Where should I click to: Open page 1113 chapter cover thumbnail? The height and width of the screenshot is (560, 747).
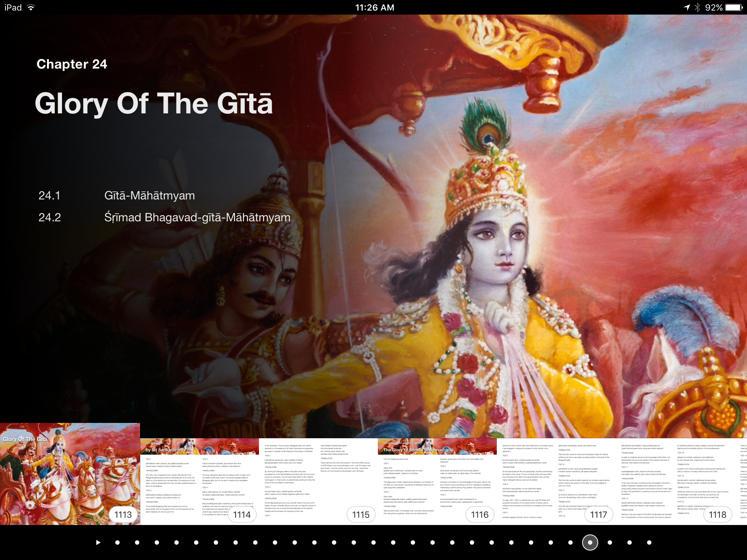click(x=69, y=474)
